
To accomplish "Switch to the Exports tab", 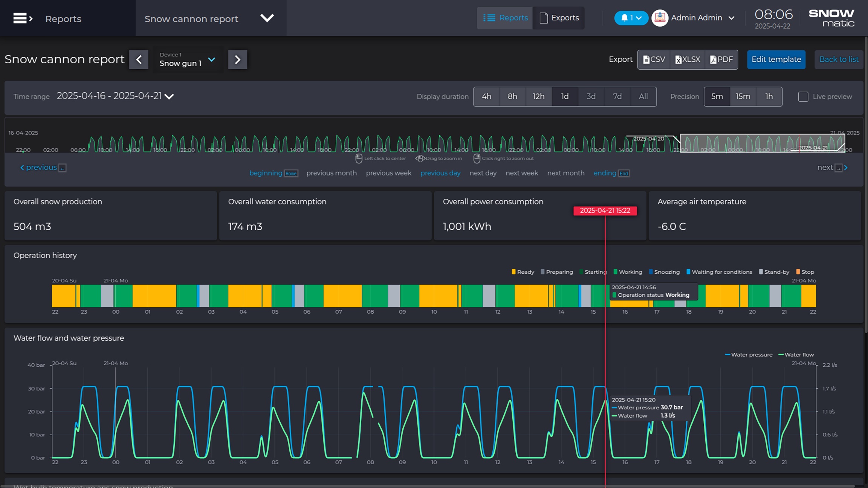I will click(x=559, y=18).
